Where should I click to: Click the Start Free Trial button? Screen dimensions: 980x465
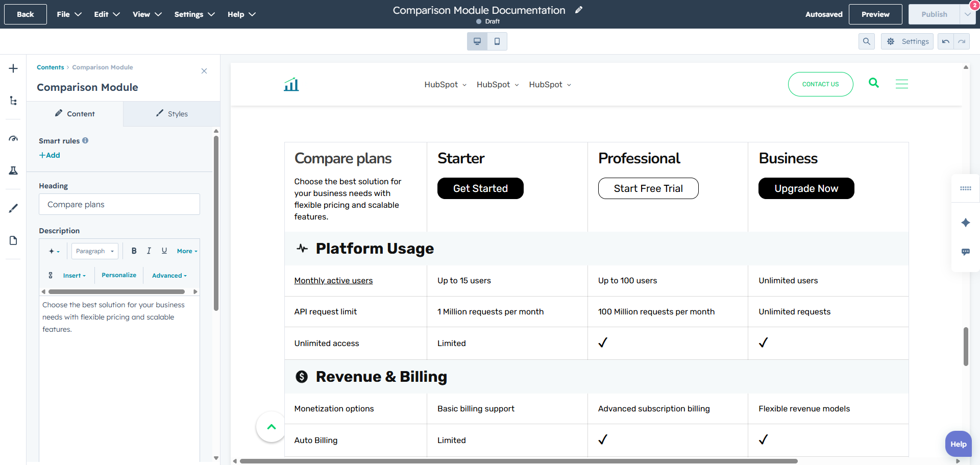point(648,188)
